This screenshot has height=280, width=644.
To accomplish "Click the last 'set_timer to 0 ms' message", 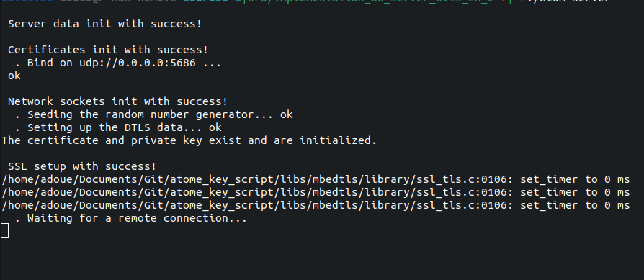I will point(575,205).
